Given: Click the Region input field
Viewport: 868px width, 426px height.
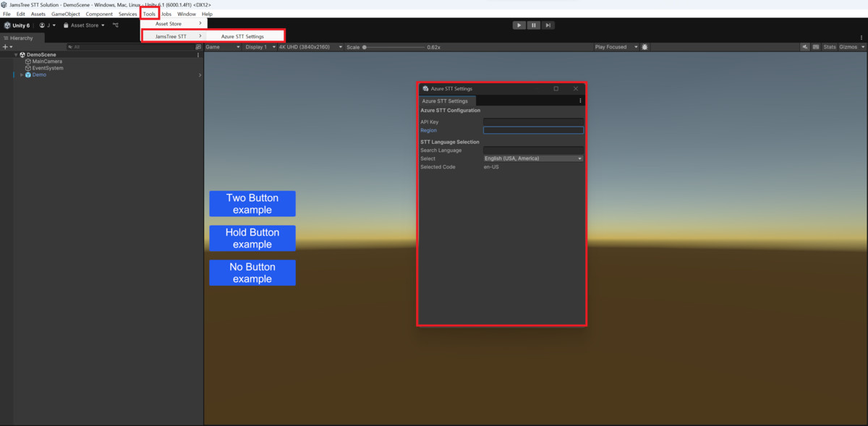Looking at the screenshot, I should pyautogui.click(x=533, y=130).
